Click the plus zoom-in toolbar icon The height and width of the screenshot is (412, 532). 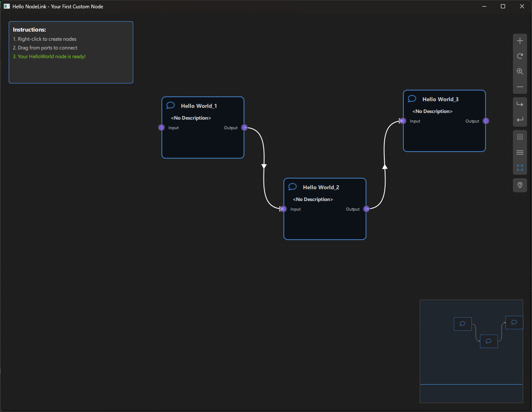point(520,41)
